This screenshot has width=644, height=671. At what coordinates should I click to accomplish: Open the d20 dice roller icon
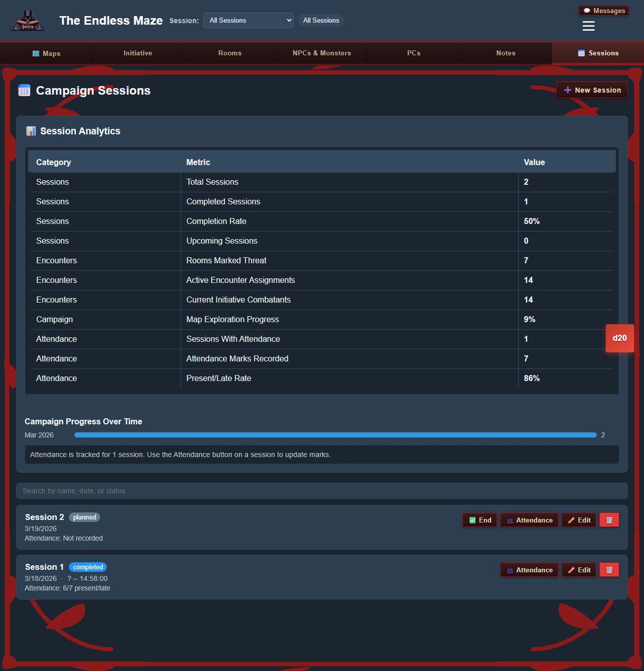(619, 338)
